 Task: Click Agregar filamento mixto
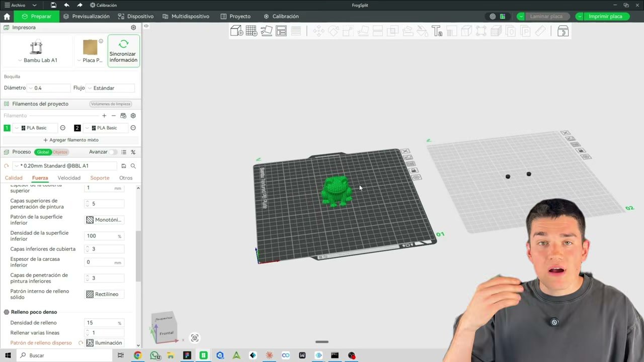(x=71, y=140)
